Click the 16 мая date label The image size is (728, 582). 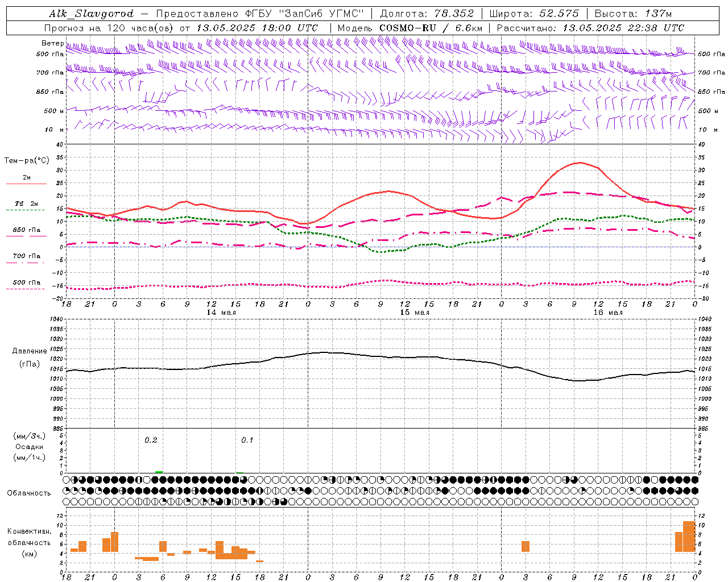point(608,313)
